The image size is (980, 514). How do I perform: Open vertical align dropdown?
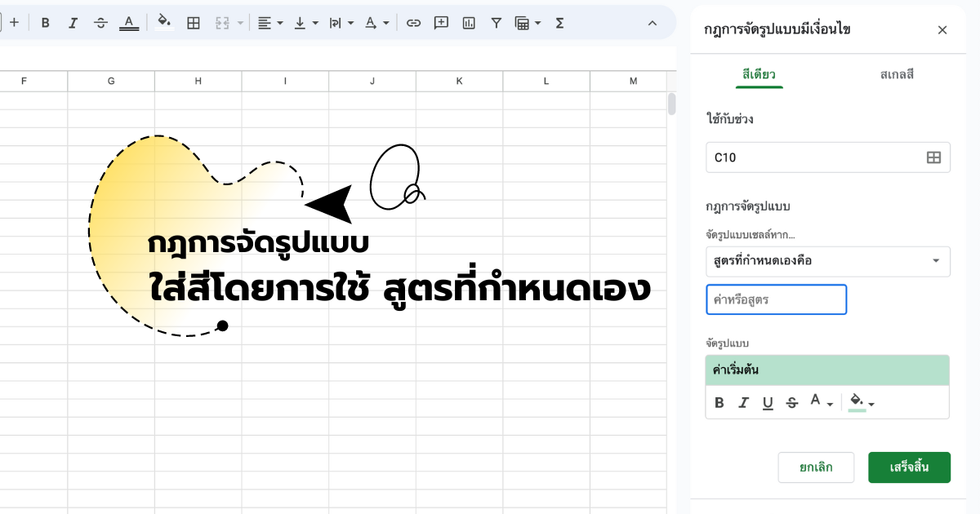coord(305,23)
